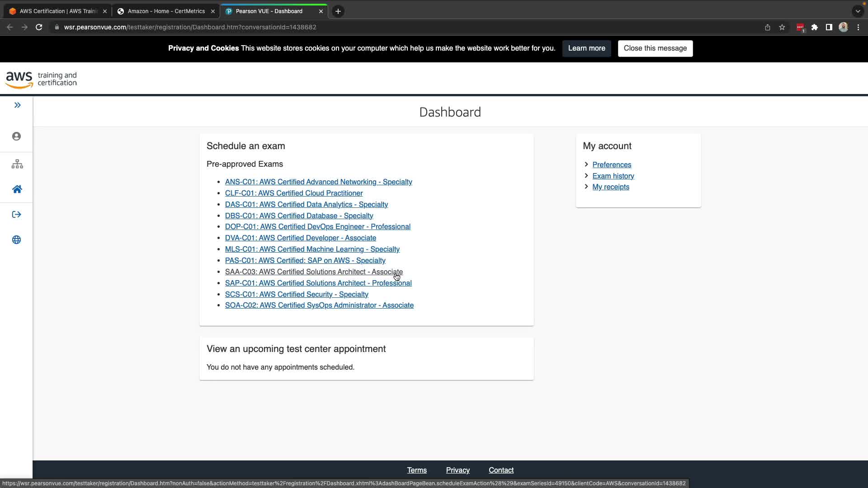Open CLF-C01 Cloud Practitioner exam link

point(294,193)
